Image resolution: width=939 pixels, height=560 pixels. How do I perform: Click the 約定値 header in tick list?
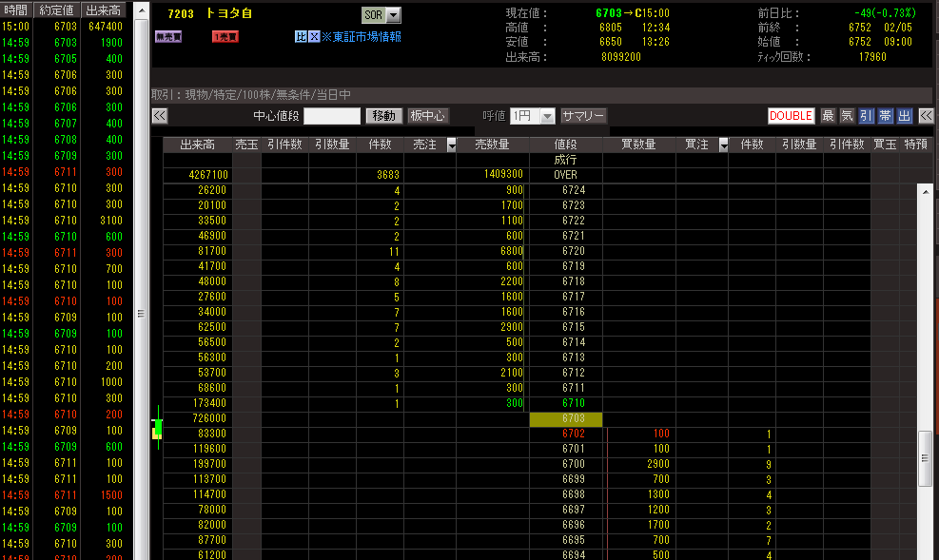point(56,10)
